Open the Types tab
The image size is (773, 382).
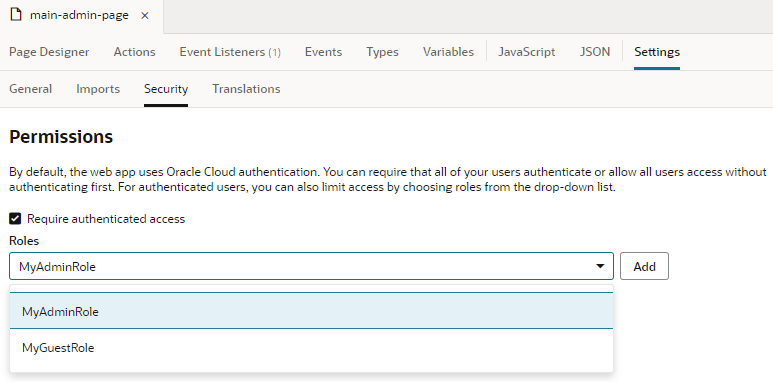pyautogui.click(x=382, y=52)
